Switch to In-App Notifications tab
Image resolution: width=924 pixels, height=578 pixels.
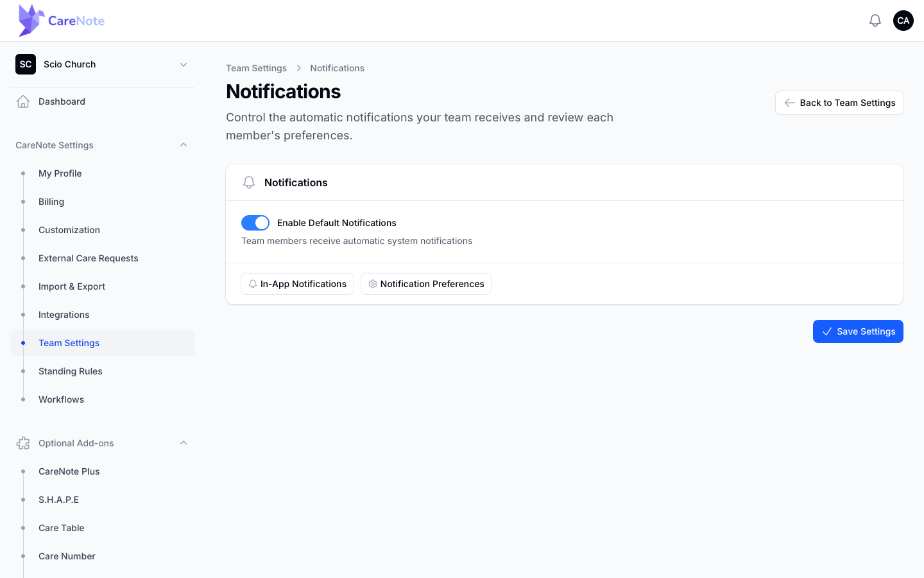click(x=297, y=284)
